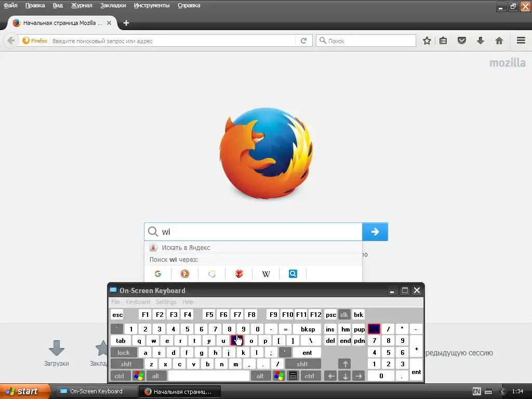532x399 pixels.
Task: Click the space bar key
Action: coord(209,376)
